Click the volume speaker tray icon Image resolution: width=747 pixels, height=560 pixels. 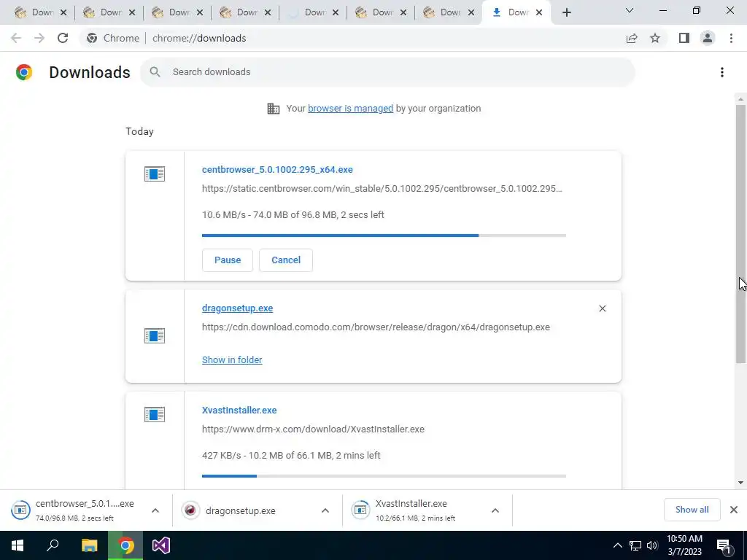pyautogui.click(x=652, y=545)
